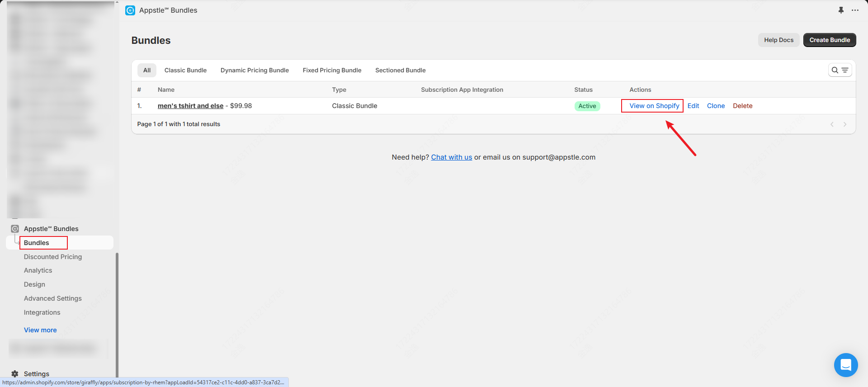Open Analytics in sidebar
The image size is (868, 387).
[38, 270]
